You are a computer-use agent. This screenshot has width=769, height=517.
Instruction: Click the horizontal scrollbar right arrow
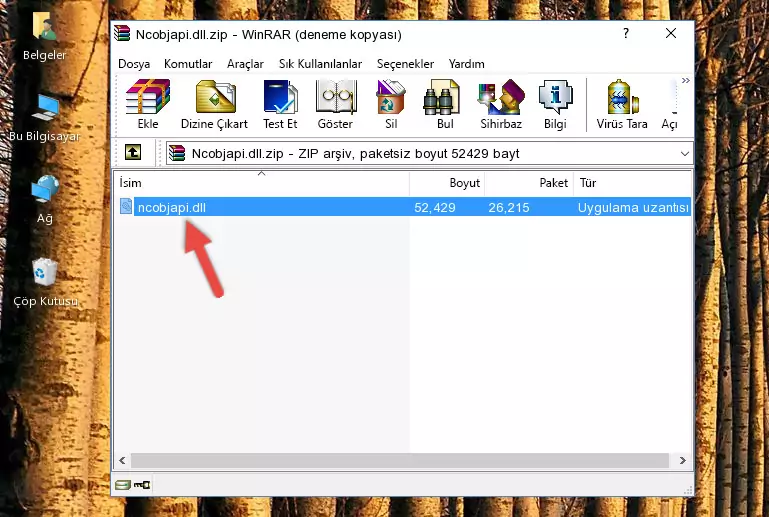tap(682, 461)
